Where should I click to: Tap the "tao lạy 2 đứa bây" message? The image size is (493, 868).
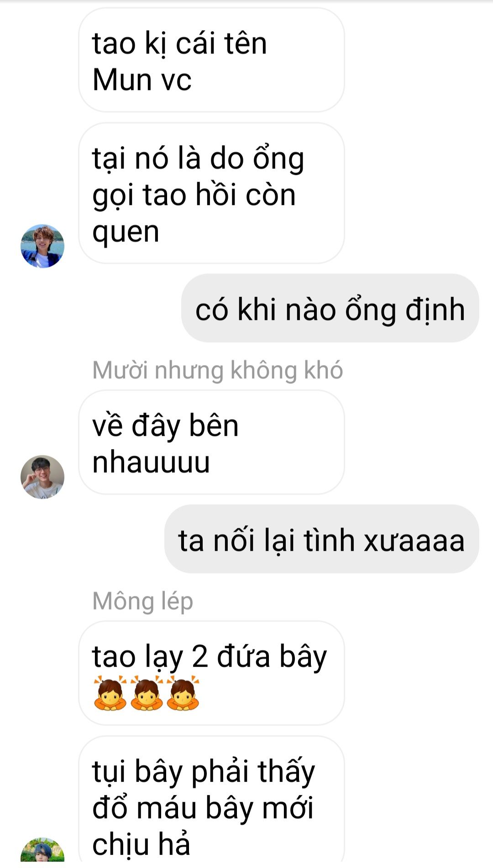tap(211, 673)
